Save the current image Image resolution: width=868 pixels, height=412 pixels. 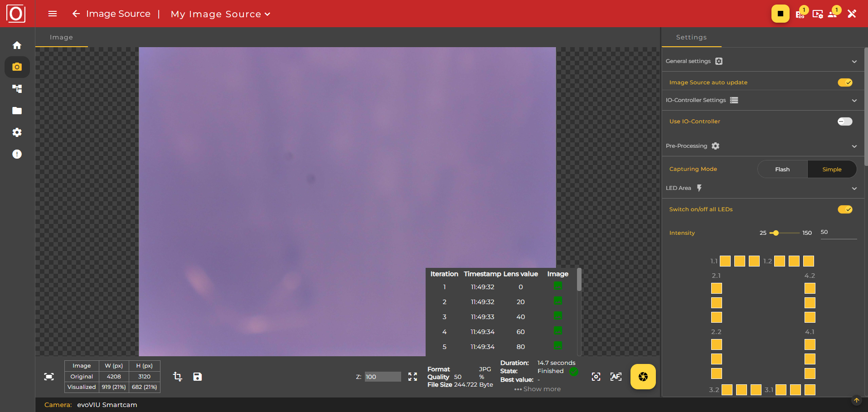(x=197, y=377)
